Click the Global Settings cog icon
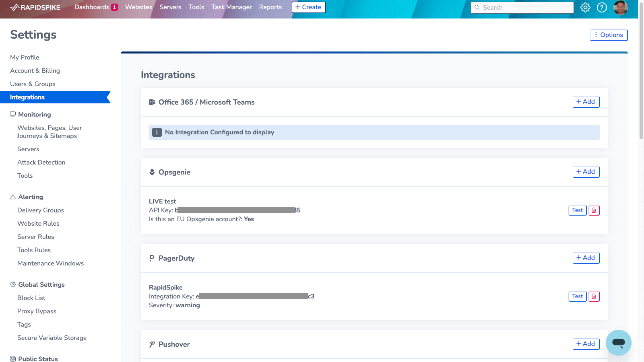 pos(13,284)
